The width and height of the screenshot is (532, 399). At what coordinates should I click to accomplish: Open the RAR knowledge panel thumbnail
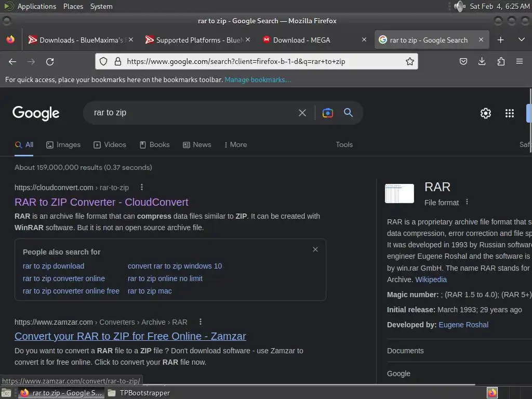pos(400,193)
